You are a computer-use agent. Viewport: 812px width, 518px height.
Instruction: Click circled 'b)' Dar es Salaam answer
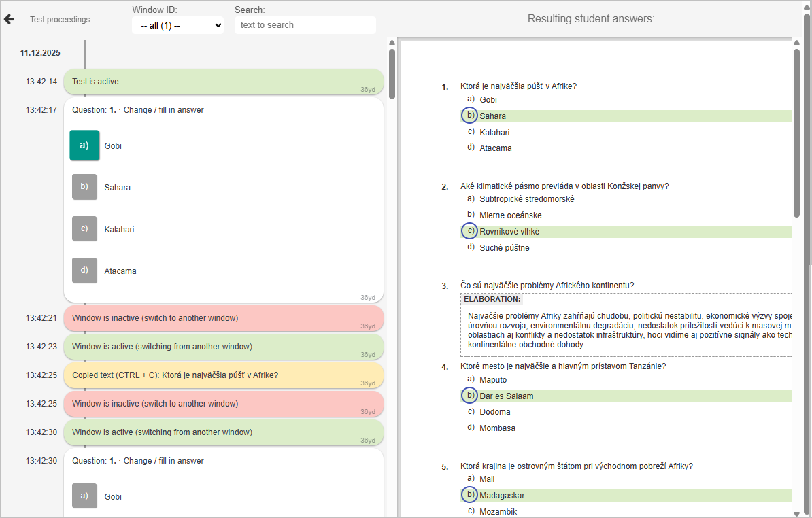[470, 396]
